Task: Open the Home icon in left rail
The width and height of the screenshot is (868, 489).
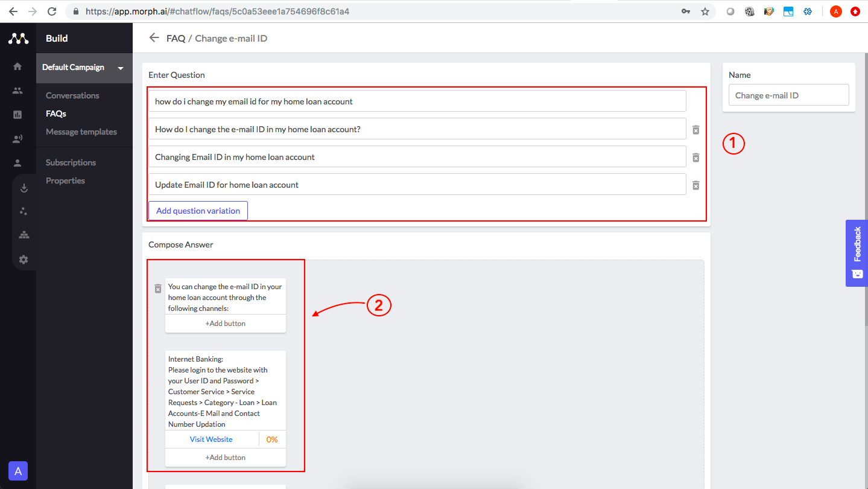Action: point(17,66)
